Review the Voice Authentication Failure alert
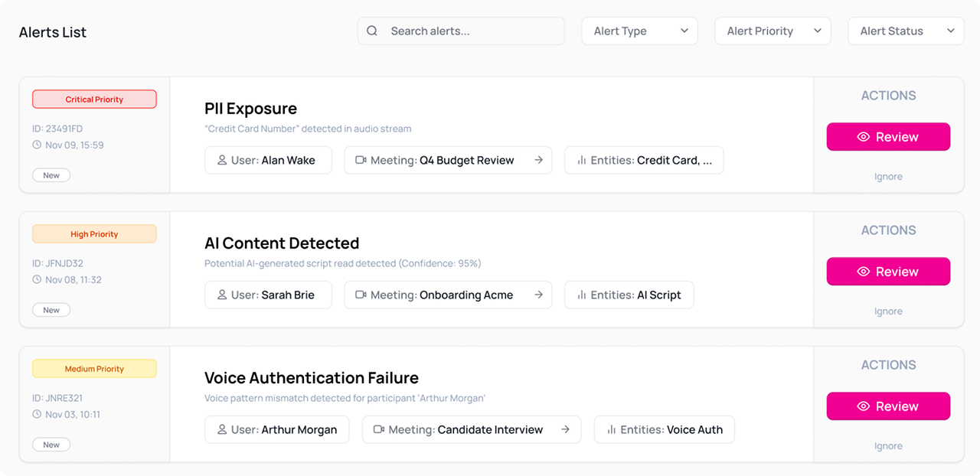The height and width of the screenshot is (476, 980). tap(888, 406)
